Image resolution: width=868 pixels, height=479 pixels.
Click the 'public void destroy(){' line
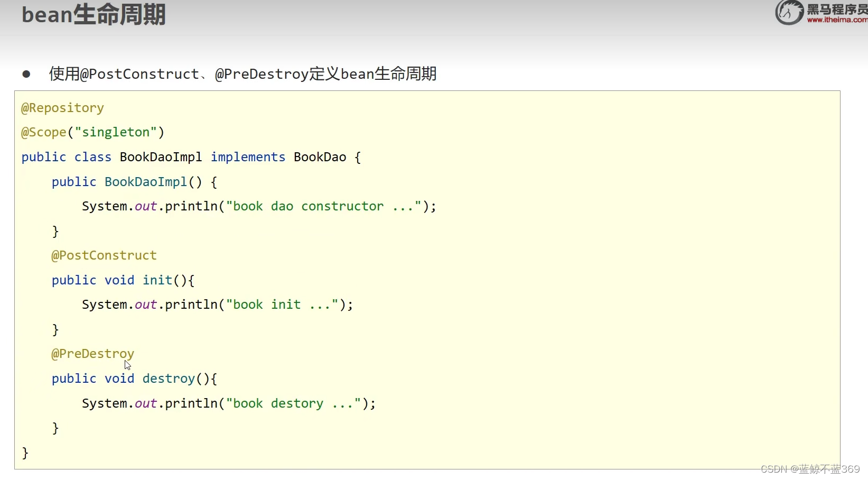pyautogui.click(x=135, y=379)
